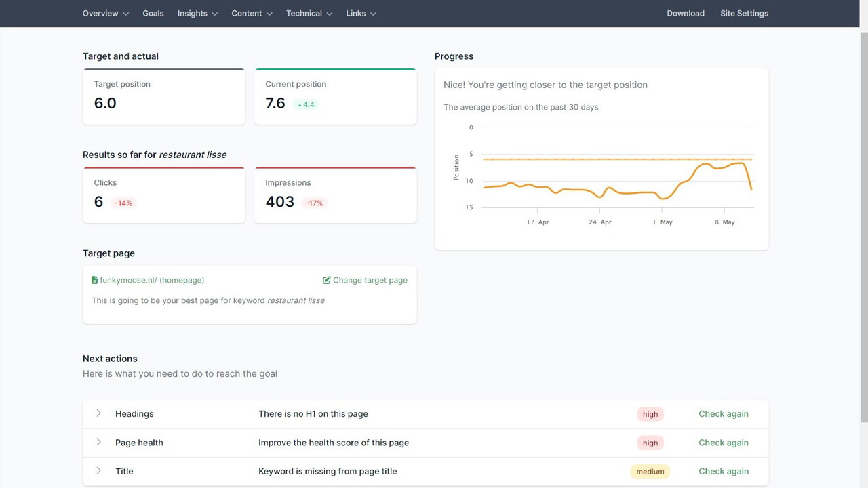The height and width of the screenshot is (488, 868).
Task: Open the Insights dropdown menu
Action: tap(197, 13)
